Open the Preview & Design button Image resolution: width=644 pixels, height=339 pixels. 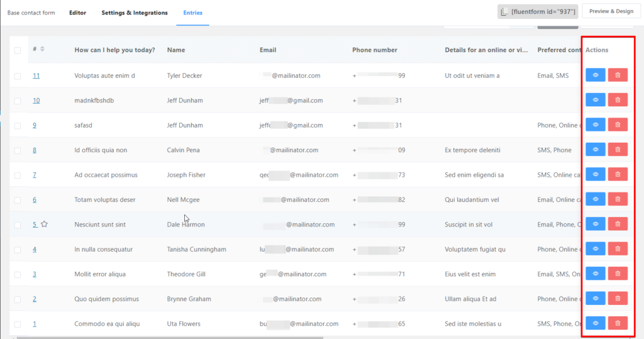click(611, 11)
